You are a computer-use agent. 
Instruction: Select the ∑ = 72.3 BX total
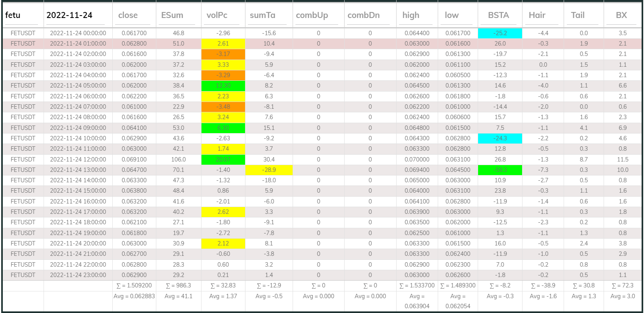pyautogui.click(x=623, y=285)
